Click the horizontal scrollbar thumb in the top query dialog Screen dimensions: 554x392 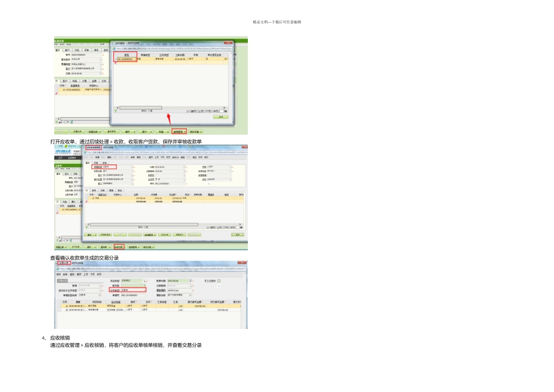pos(141,107)
